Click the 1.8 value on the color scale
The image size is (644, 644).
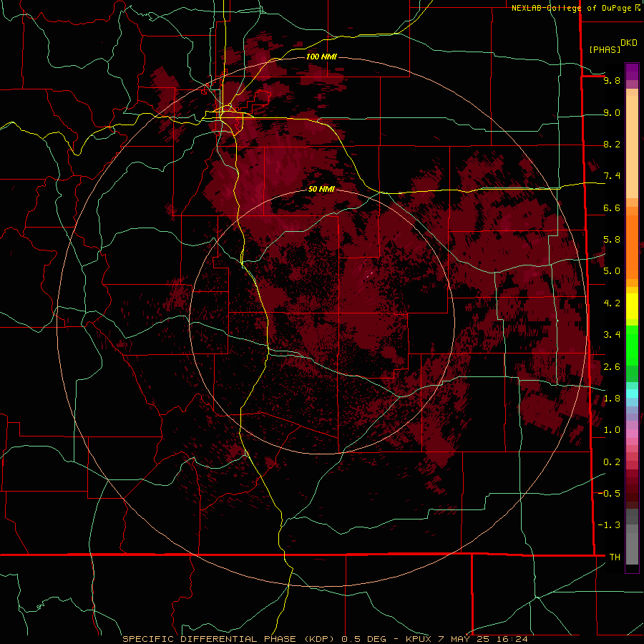pos(612,399)
